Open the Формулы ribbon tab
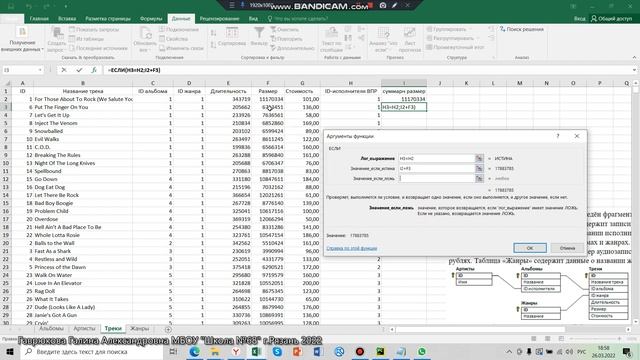The height and width of the screenshot is (360, 640). 151,18
